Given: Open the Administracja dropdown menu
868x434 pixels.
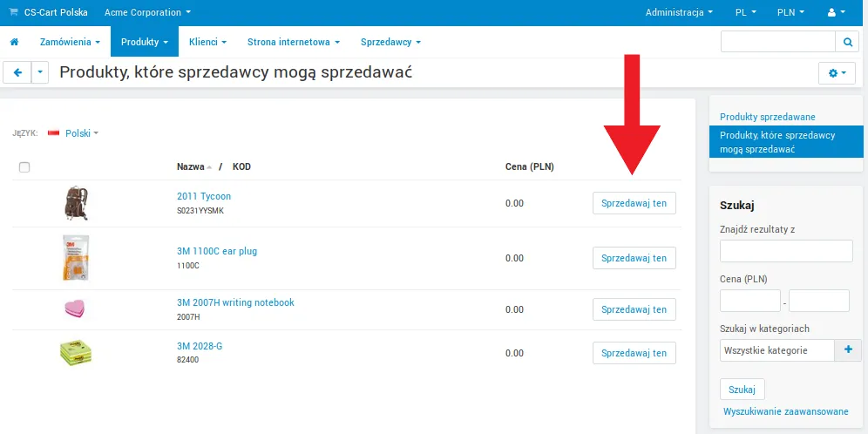Looking at the screenshot, I should [x=679, y=12].
